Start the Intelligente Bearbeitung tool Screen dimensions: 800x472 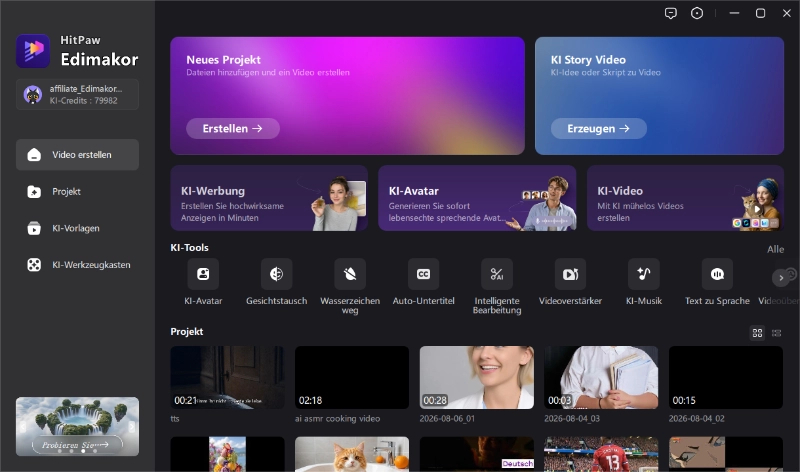coord(497,274)
